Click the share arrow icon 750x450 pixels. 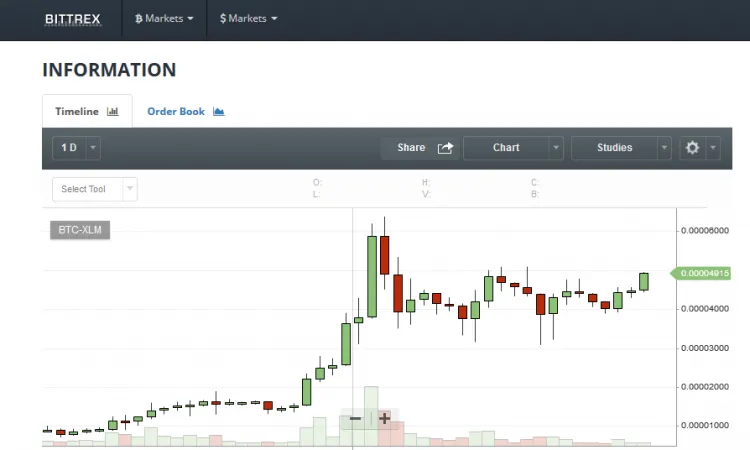coord(445,148)
